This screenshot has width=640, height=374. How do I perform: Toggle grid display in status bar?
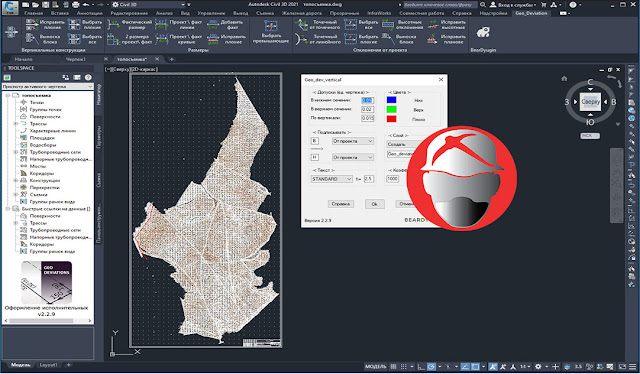(x=393, y=367)
